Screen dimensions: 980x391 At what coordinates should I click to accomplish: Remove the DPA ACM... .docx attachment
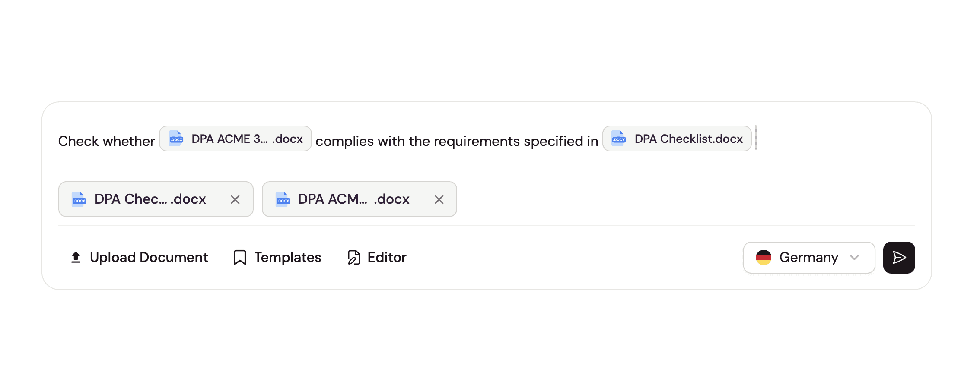439,199
